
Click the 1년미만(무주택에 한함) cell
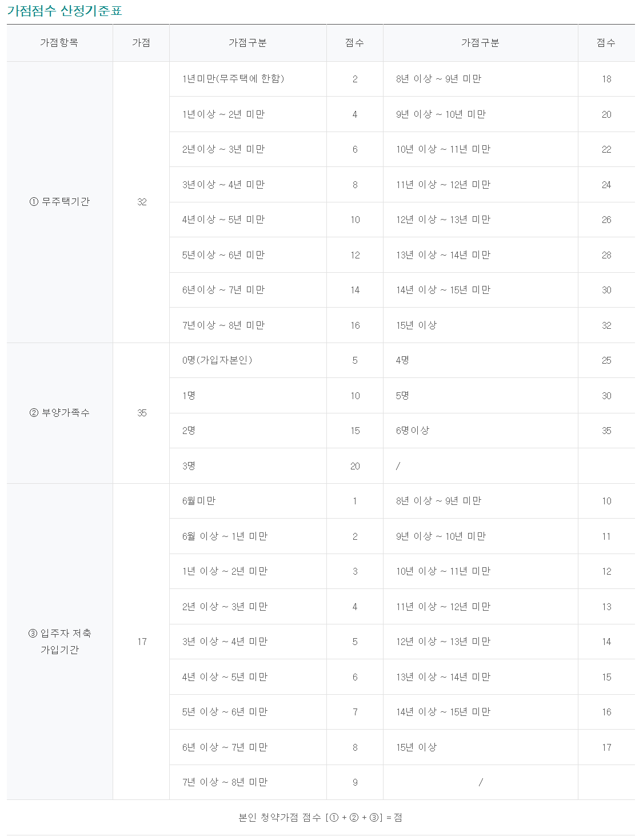[x=233, y=79]
